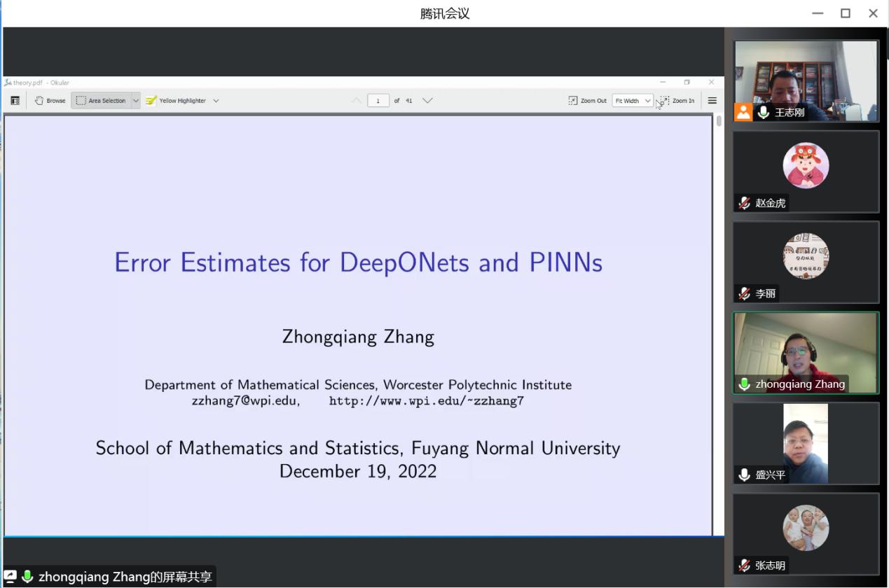Activate the Area Selection tool
889x588 pixels.
coord(101,101)
